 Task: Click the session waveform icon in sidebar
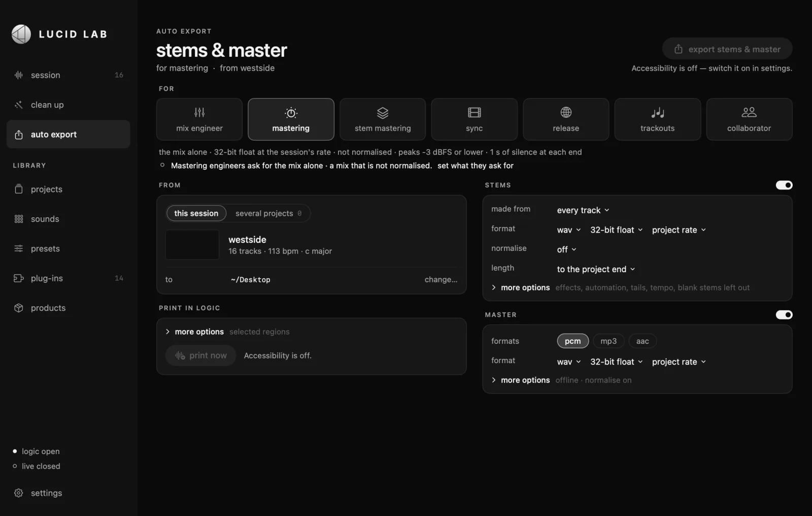tap(19, 75)
